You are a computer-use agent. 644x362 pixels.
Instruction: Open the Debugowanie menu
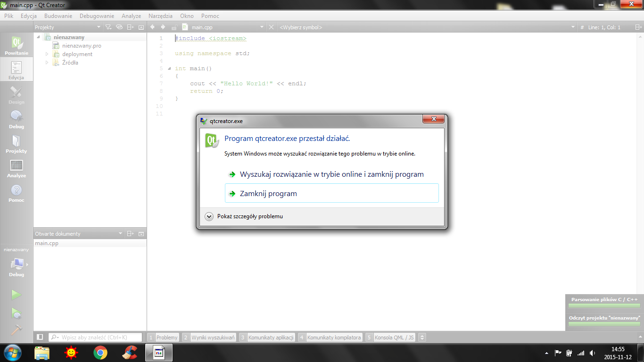[97, 16]
